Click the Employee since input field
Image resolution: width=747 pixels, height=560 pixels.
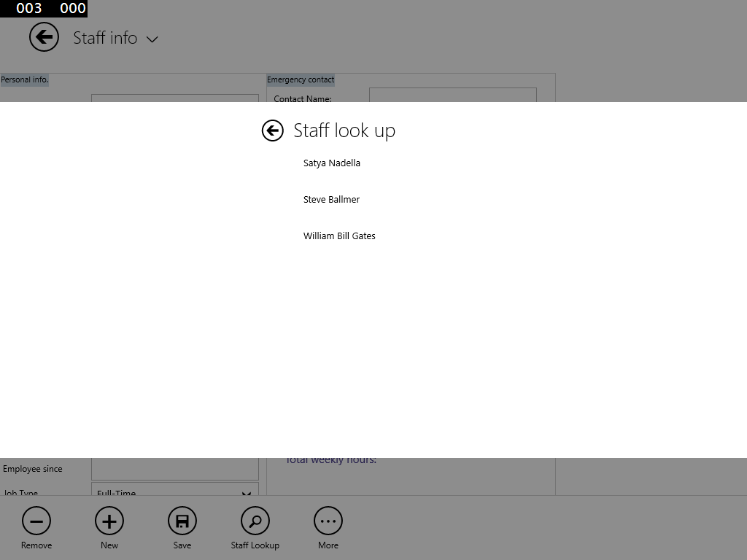(x=175, y=469)
